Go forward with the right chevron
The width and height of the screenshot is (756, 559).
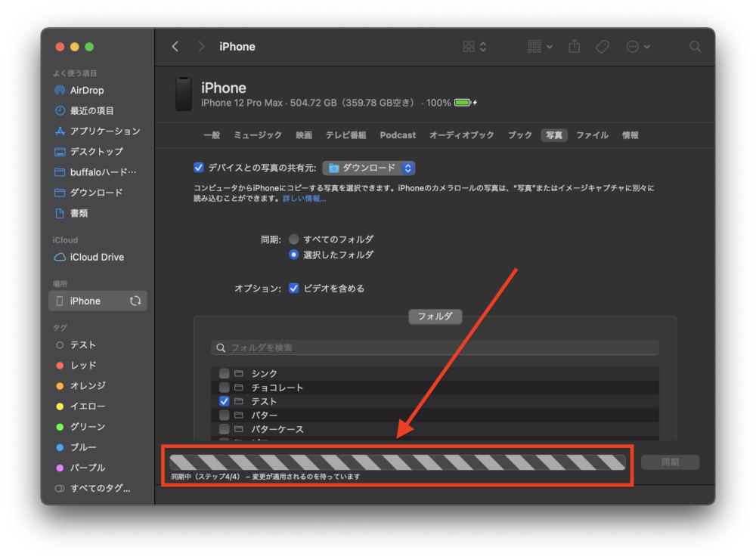(x=201, y=47)
